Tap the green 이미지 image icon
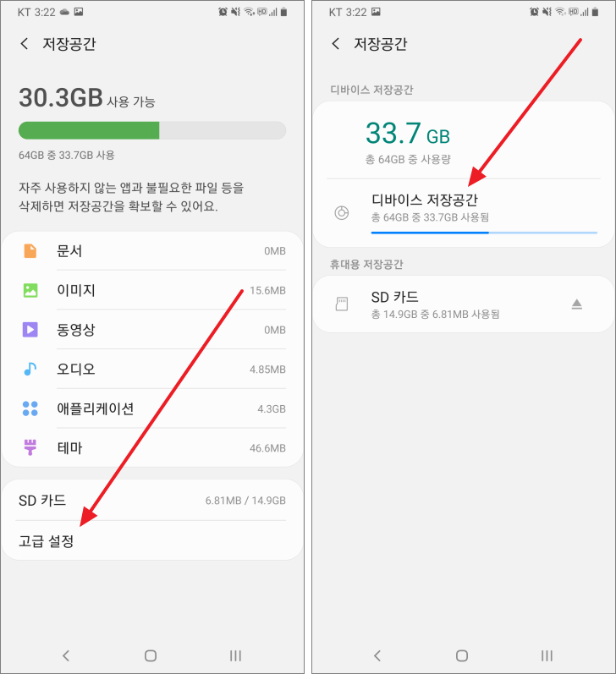 click(30, 291)
